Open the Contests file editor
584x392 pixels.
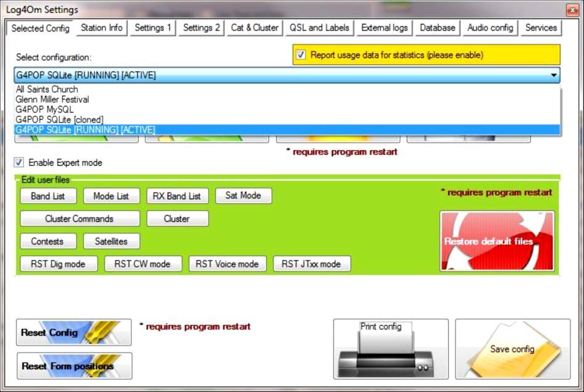[x=48, y=241]
